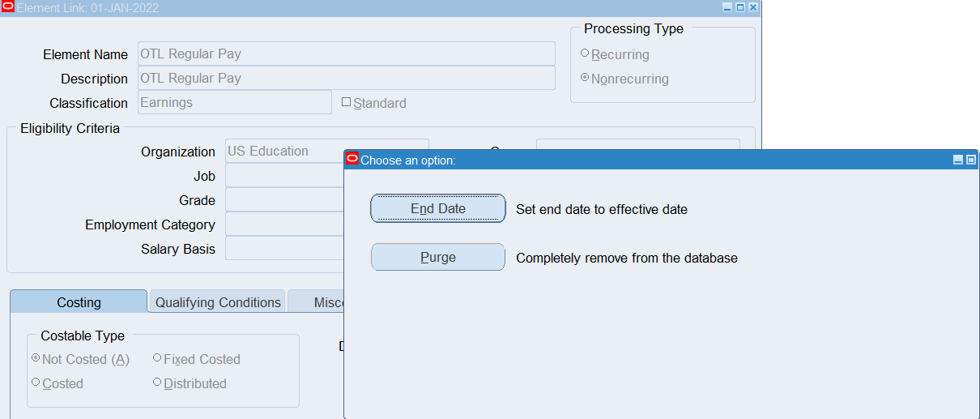Click the Classification field showing Earnings
The height and width of the screenshot is (419, 980).
tap(235, 103)
